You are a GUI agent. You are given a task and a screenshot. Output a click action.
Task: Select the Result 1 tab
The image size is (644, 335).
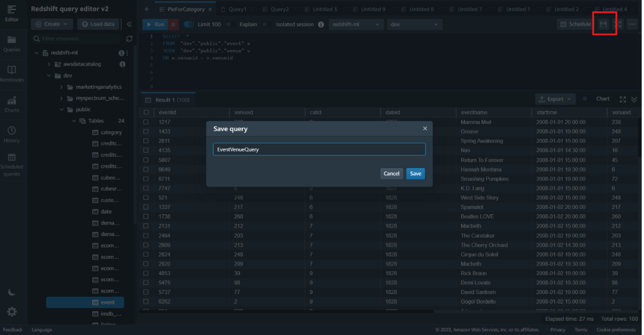point(168,100)
